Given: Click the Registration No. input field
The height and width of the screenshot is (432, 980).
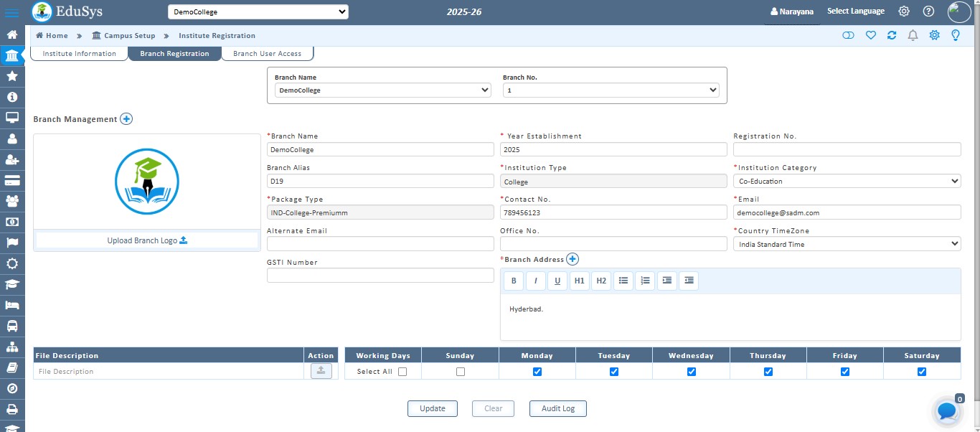Looking at the screenshot, I should point(847,149).
